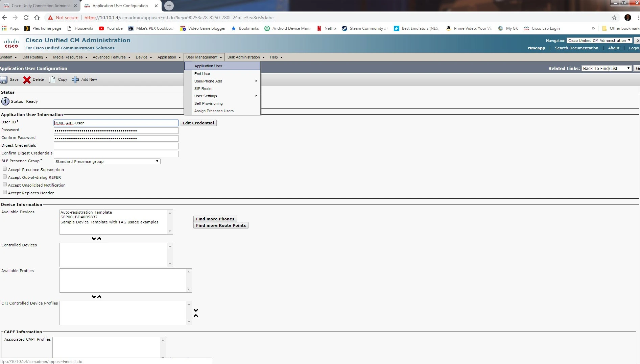Move selected device down to Controlled Devices
Image resolution: width=640 pixels, height=364 pixels.
pyautogui.click(x=94, y=238)
